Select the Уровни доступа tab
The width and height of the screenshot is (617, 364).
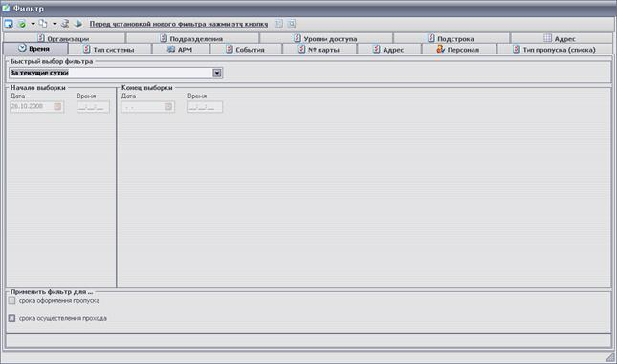(x=326, y=38)
